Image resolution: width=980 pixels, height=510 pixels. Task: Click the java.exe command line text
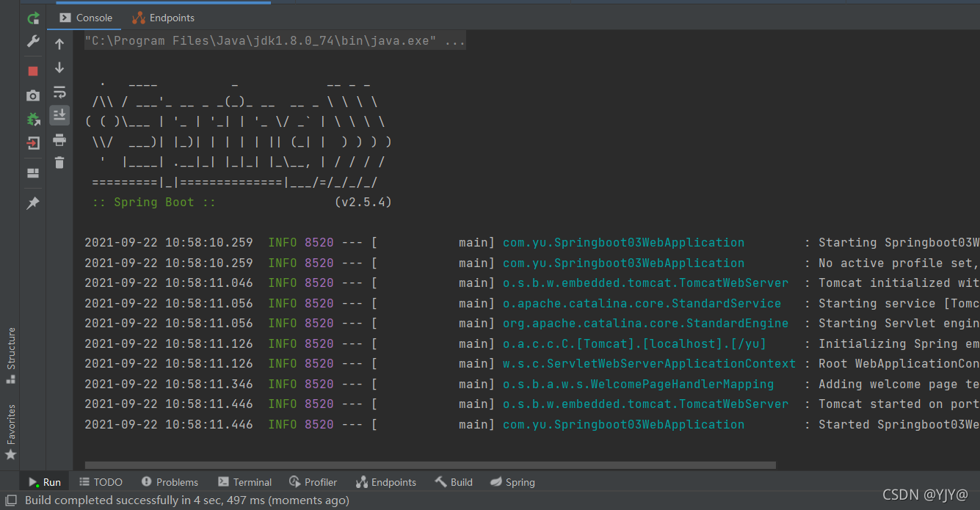click(275, 41)
